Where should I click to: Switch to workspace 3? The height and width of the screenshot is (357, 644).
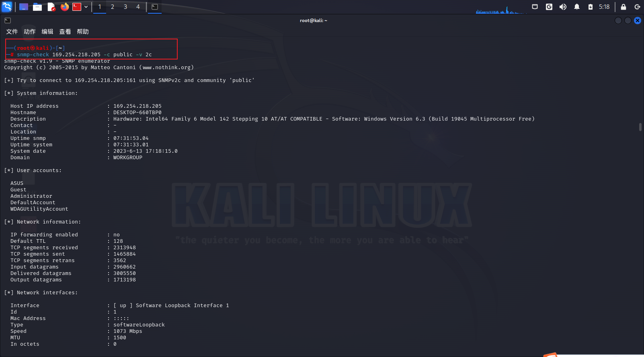click(x=125, y=7)
